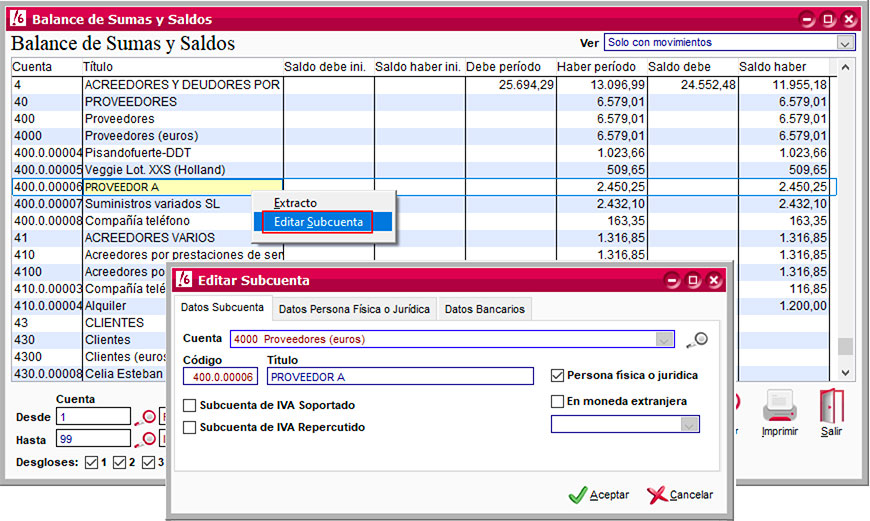Screen dimensions: 870x521
Task: Select Editar Subcuenta from context menu
Action: click(317, 222)
